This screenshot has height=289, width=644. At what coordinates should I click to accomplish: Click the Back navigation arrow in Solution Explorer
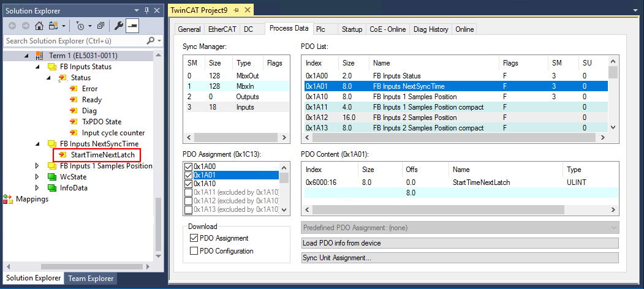tap(12, 26)
